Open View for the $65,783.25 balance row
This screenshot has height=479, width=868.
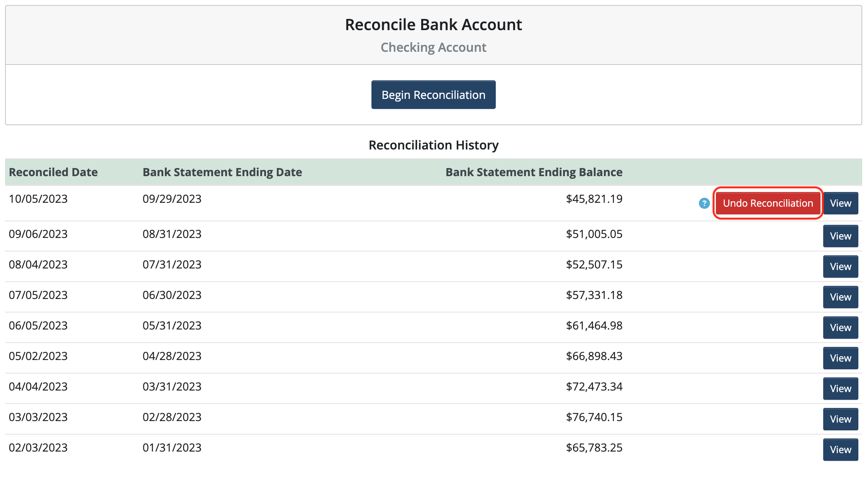click(840, 450)
